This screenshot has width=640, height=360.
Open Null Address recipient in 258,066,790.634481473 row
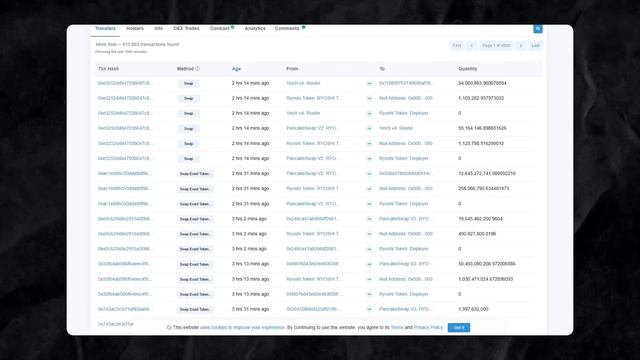pos(406,189)
